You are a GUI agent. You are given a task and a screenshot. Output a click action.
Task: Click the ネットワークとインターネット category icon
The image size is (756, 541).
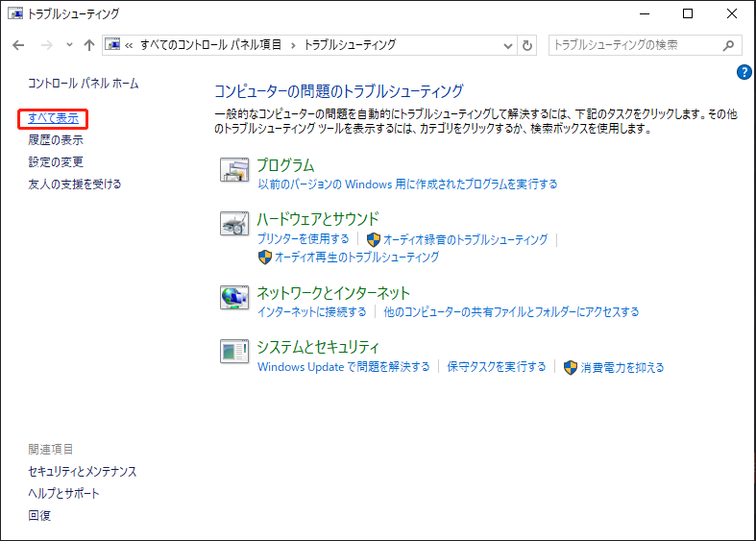(234, 298)
